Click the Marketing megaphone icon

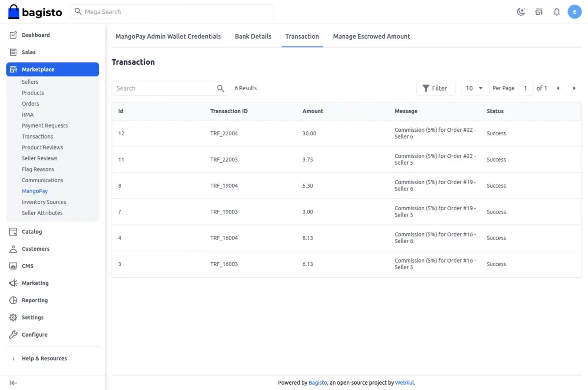(13, 283)
